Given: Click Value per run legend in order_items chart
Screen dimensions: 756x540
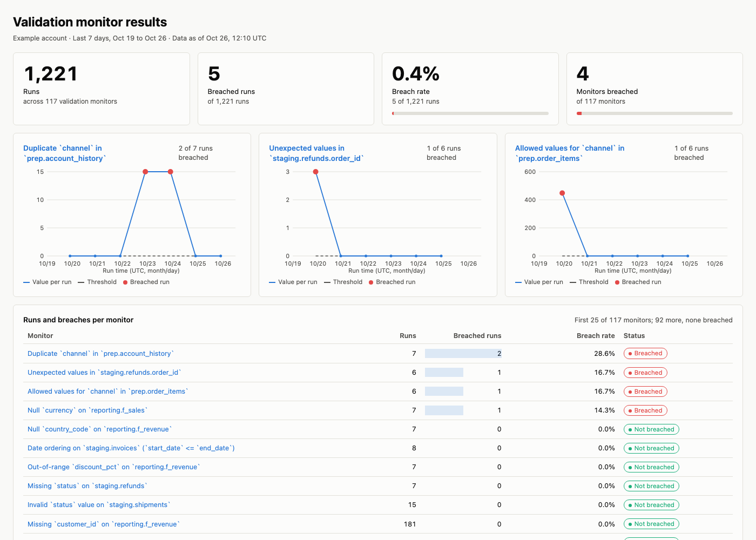Looking at the screenshot, I should click(x=539, y=282).
